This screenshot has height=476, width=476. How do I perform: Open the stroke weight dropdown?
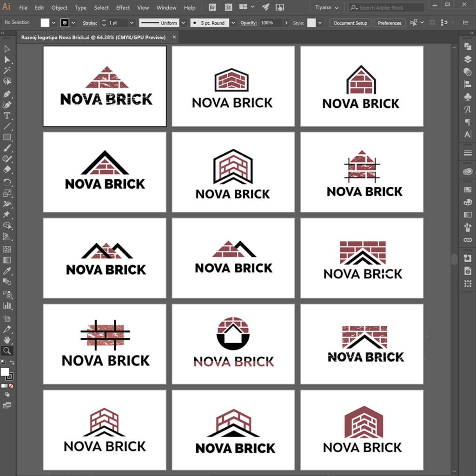[x=132, y=22]
